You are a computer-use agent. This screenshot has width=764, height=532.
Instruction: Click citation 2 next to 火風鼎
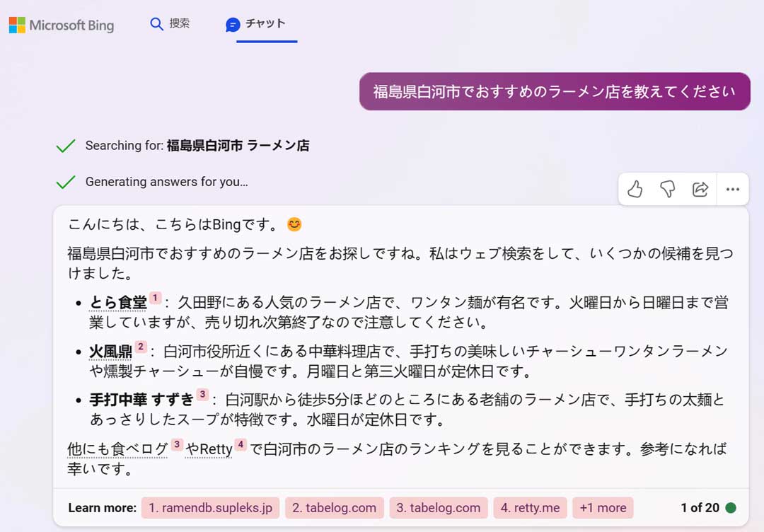coord(141,347)
